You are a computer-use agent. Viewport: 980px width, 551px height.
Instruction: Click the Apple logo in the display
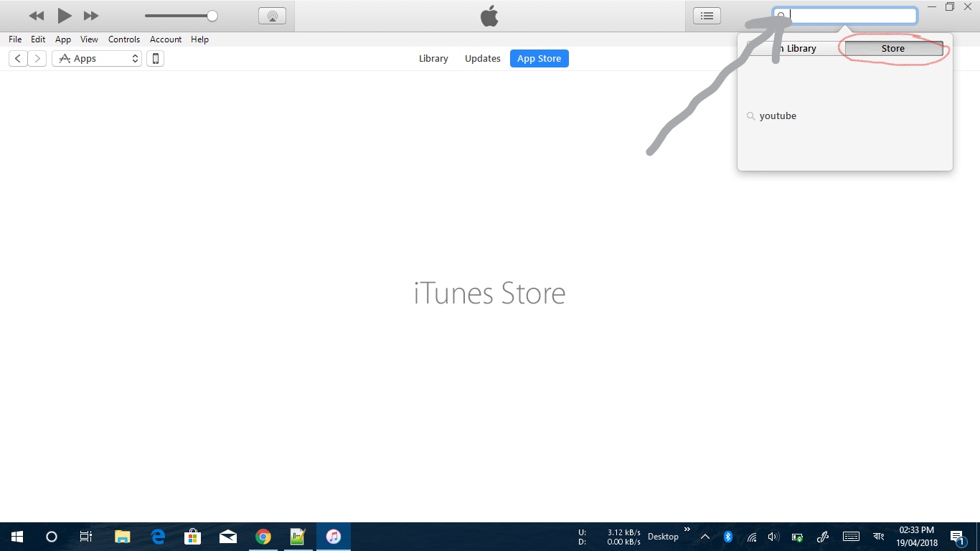[489, 16]
